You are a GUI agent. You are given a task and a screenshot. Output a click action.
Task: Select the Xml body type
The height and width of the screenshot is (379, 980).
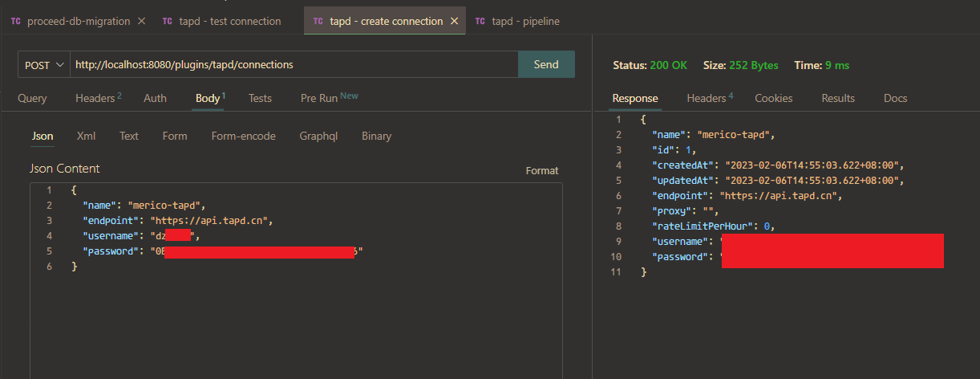pos(86,136)
